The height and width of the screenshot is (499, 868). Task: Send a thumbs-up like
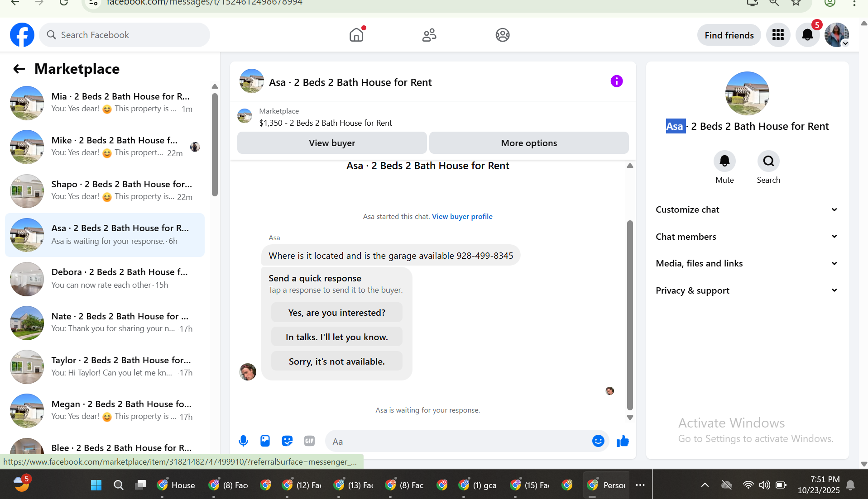(623, 441)
